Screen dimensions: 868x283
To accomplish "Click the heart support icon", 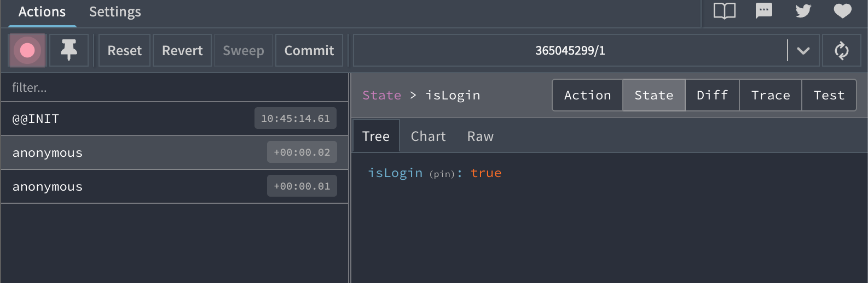I will pyautogui.click(x=842, y=11).
